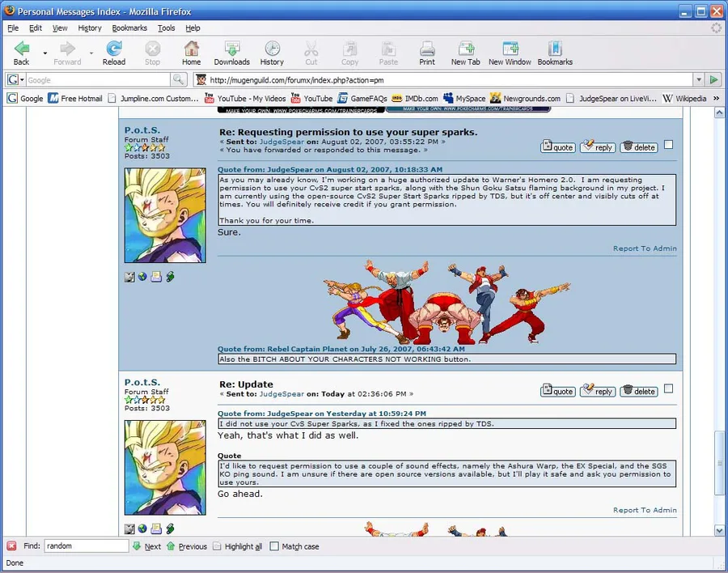Click the green icon under first P.o.t.S. avatar

(170, 277)
